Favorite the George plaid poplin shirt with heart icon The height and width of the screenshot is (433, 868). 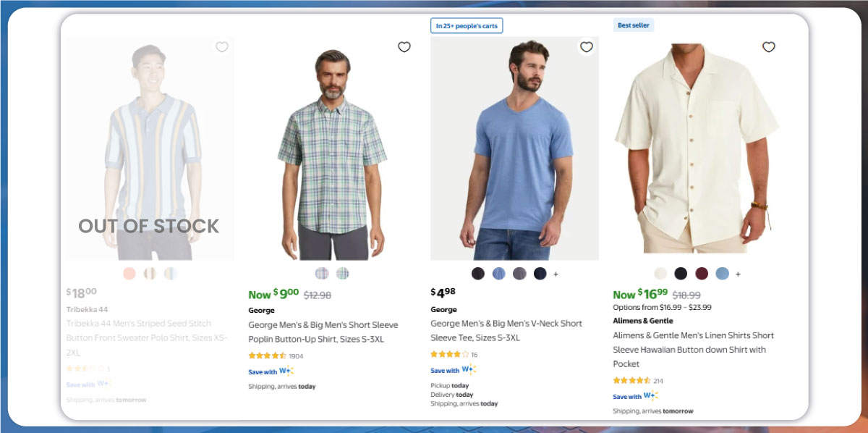pos(404,47)
